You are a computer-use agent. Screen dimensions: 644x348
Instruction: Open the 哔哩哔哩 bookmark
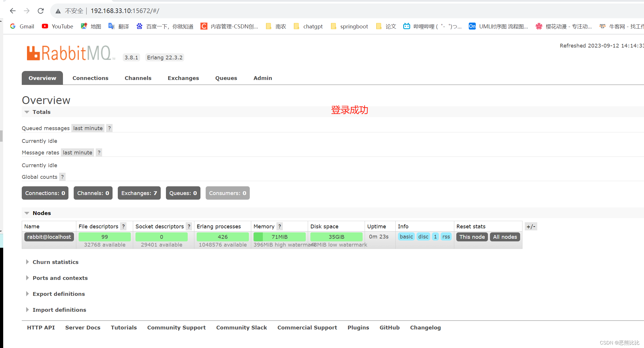432,26
